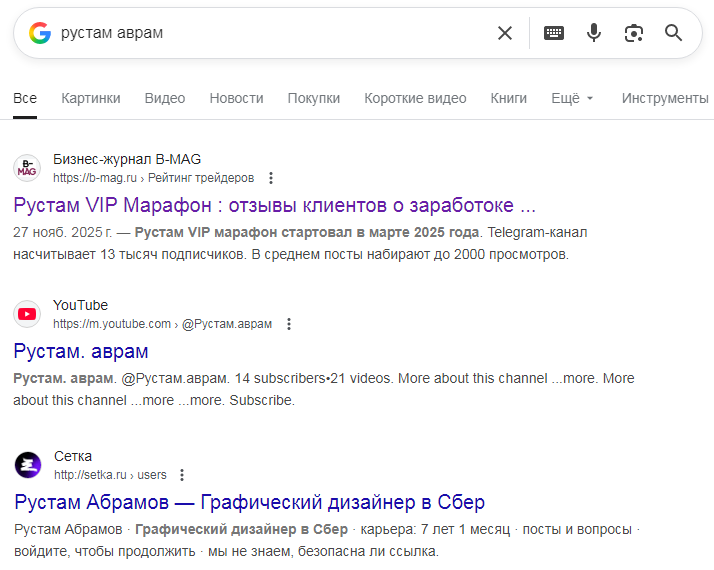The width and height of the screenshot is (714, 570).
Task: Click the Бизнес-журнал B-MAG site name
Action: (x=127, y=159)
